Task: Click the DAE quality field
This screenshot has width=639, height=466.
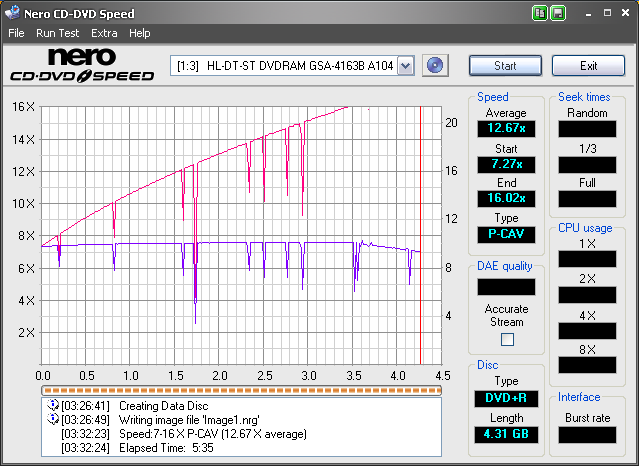Action: (506, 287)
